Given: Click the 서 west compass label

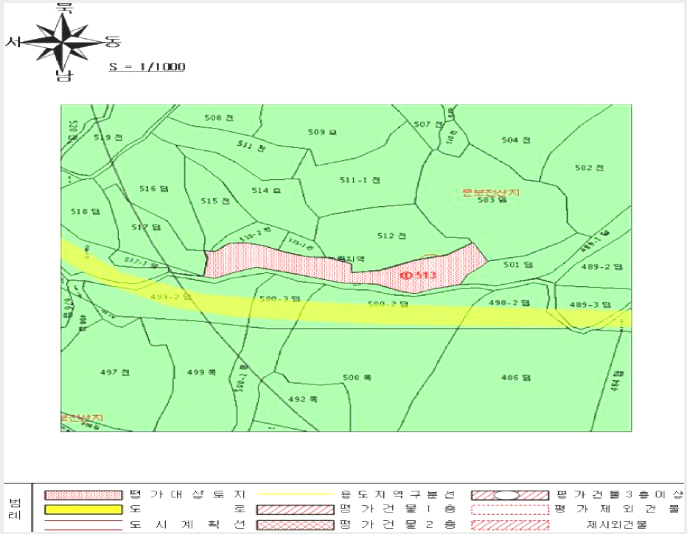Looking at the screenshot, I should 14,42.
